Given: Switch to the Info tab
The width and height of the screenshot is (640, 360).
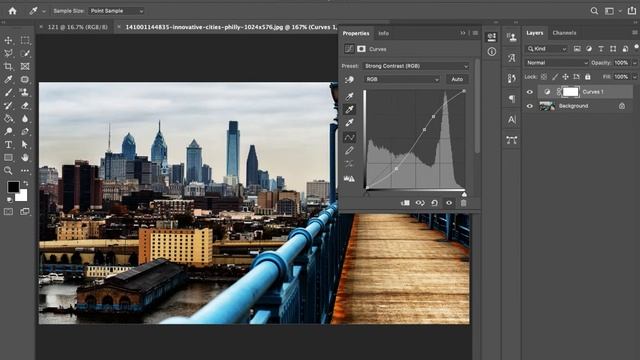Looking at the screenshot, I should pyautogui.click(x=383, y=33).
